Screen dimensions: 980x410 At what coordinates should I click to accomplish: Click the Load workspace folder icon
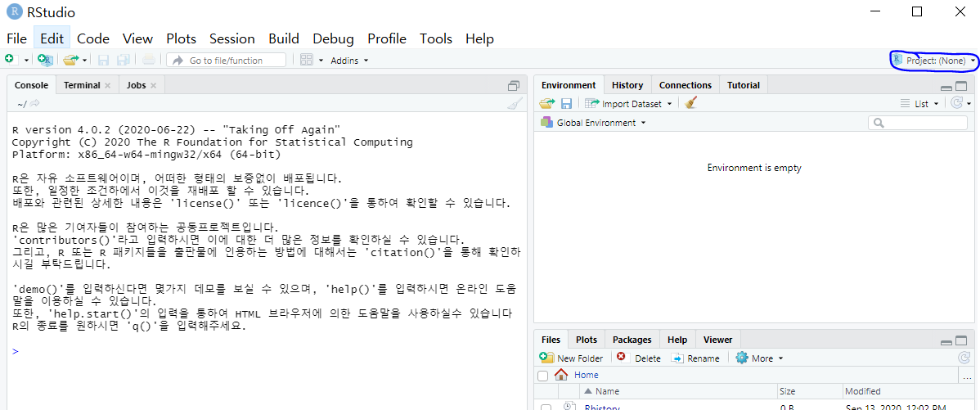click(x=547, y=104)
